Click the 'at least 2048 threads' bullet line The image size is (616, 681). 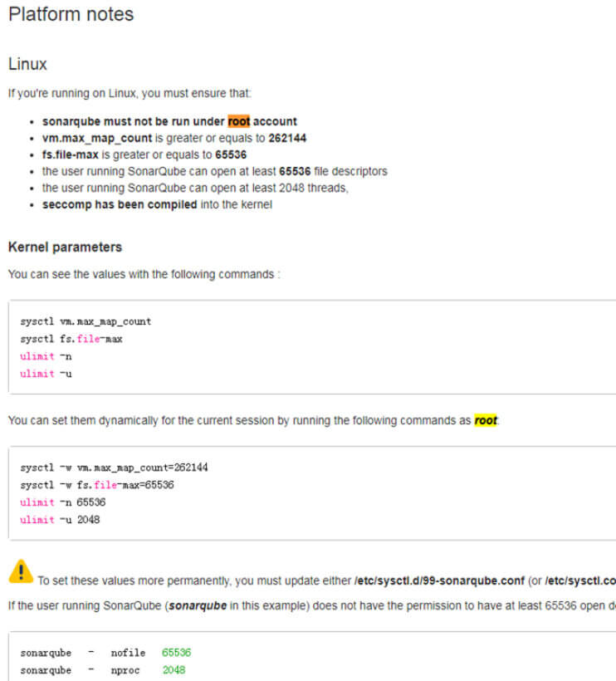point(195,188)
